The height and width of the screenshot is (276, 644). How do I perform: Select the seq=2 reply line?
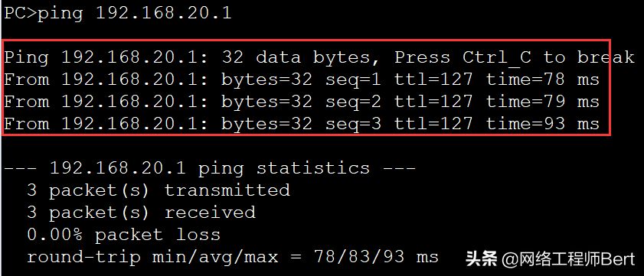coord(302,102)
